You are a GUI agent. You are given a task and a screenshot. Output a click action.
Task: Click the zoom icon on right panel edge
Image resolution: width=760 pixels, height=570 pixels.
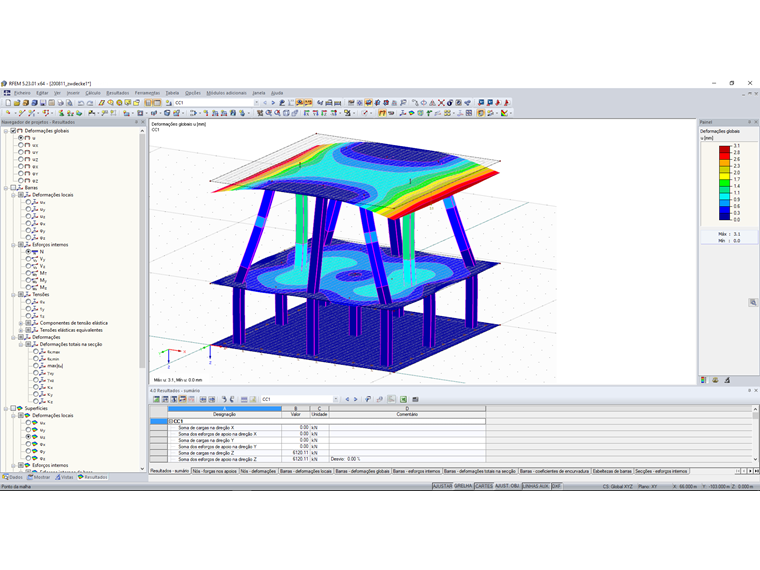pyautogui.click(x=753, y=302)
